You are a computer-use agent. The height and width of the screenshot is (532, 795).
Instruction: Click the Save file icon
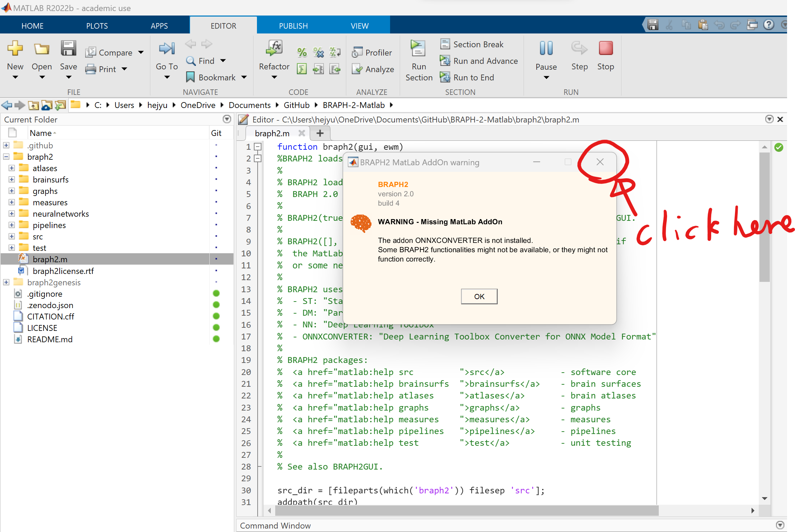click(x=68, y=49)
